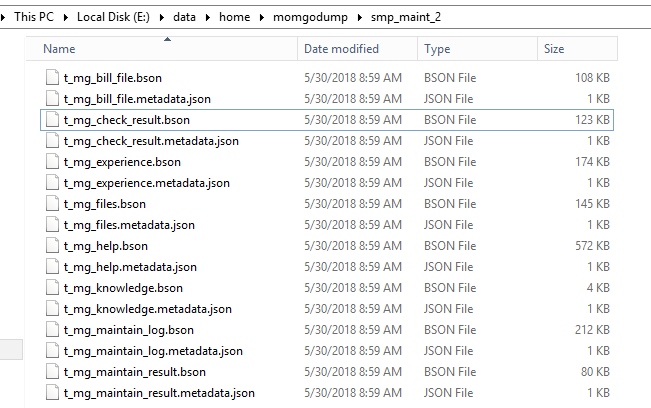The width and height of the screenshot is (651, 408).
Task: Expand the arrow after Local Disk (E:)
Action: point(162,17)
